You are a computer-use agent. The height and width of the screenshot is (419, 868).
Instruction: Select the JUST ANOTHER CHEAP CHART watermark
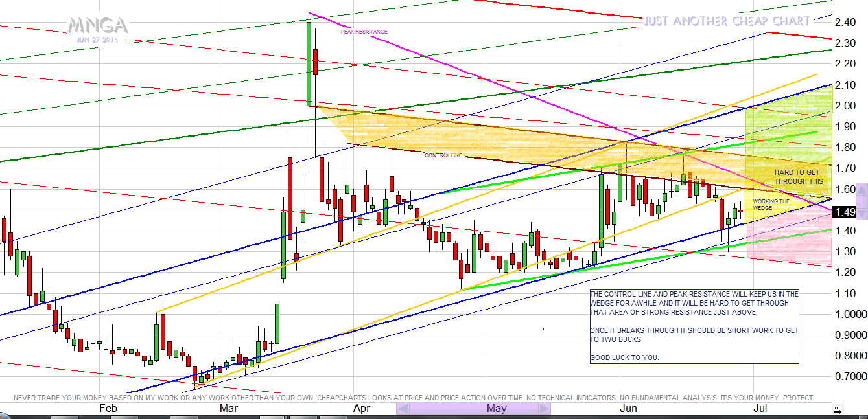point(726,21)
